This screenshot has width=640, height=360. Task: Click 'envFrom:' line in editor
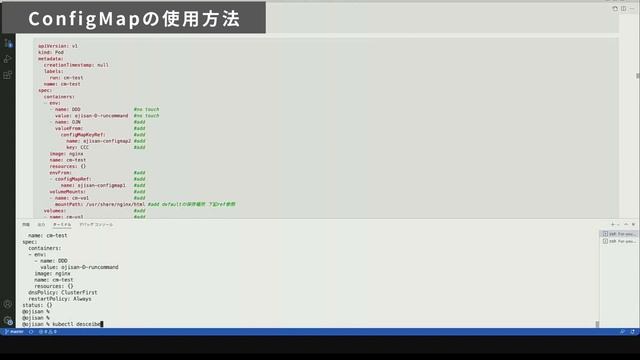(x=60, y=173)
